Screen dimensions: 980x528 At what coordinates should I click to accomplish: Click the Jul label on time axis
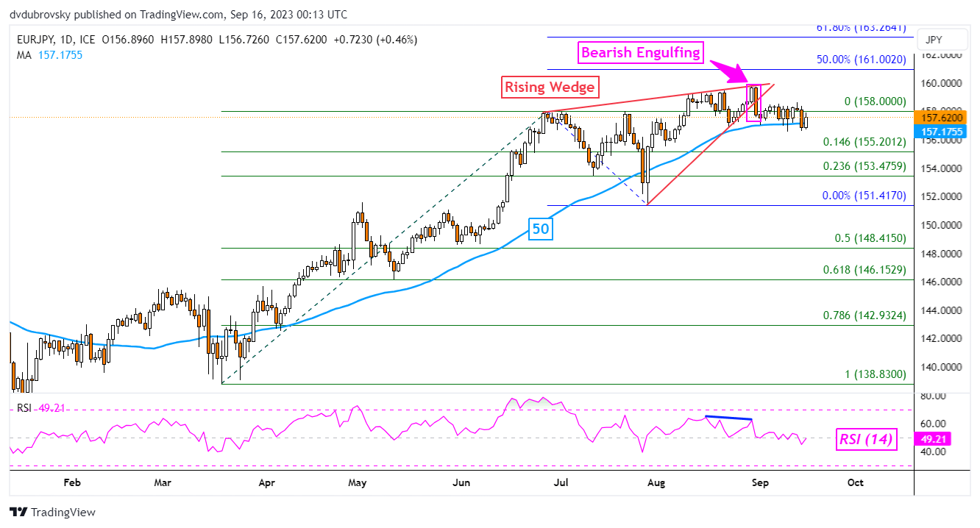561,483
